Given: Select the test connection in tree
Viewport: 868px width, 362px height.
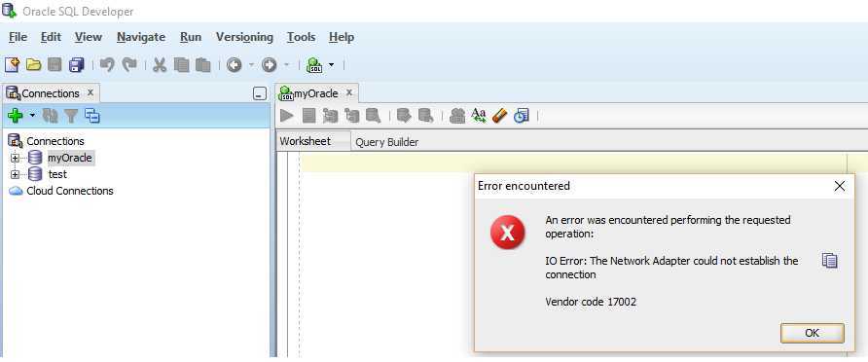Looking at the screenshot, I should pos(57,174).
